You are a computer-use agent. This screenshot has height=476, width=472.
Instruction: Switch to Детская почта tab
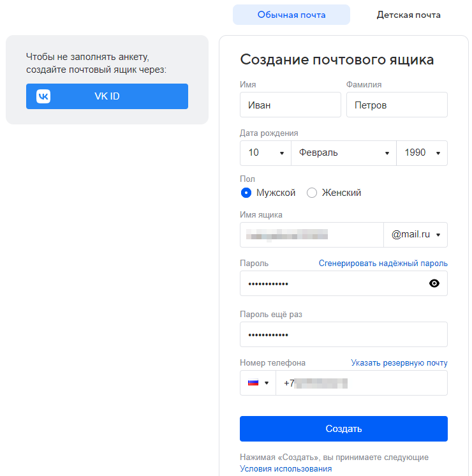point(408,15)
